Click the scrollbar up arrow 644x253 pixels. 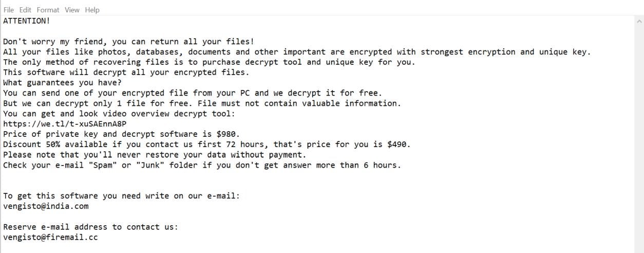(x=639, y=22)
